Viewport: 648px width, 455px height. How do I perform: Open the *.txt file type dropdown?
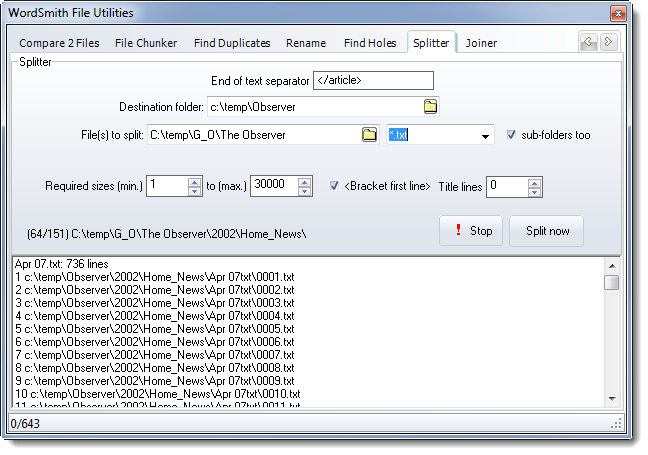click(486, 136)
